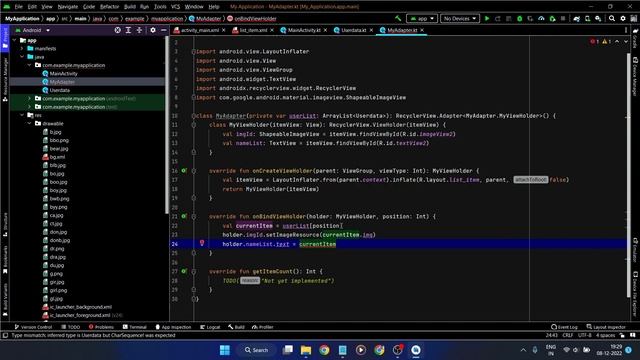Open IDE Settings gear in top toolbar
The height and width of the screenshot is (360, 640).
click(623, 18)
